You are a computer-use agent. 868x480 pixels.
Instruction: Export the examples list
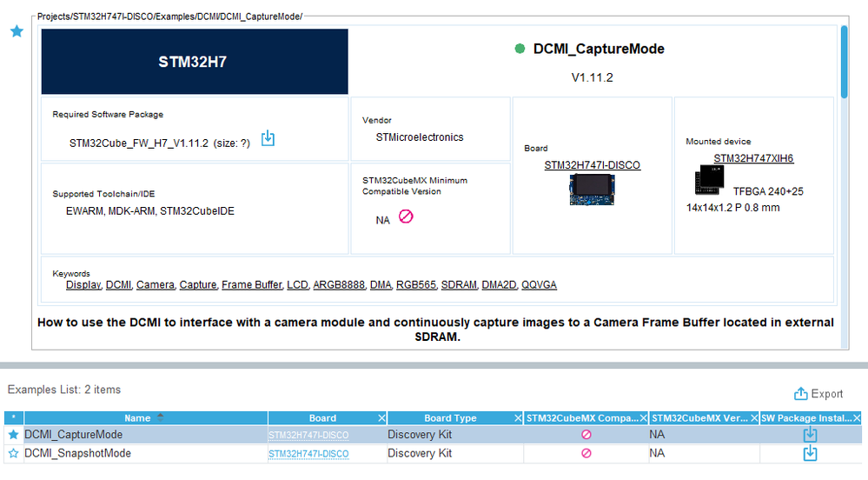[x=818, y=394]
